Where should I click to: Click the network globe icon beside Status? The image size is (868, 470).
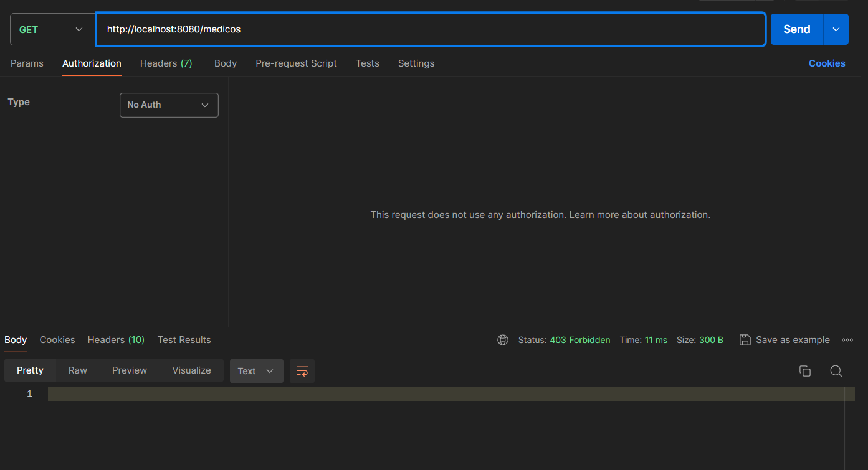[x=503, y=340]
